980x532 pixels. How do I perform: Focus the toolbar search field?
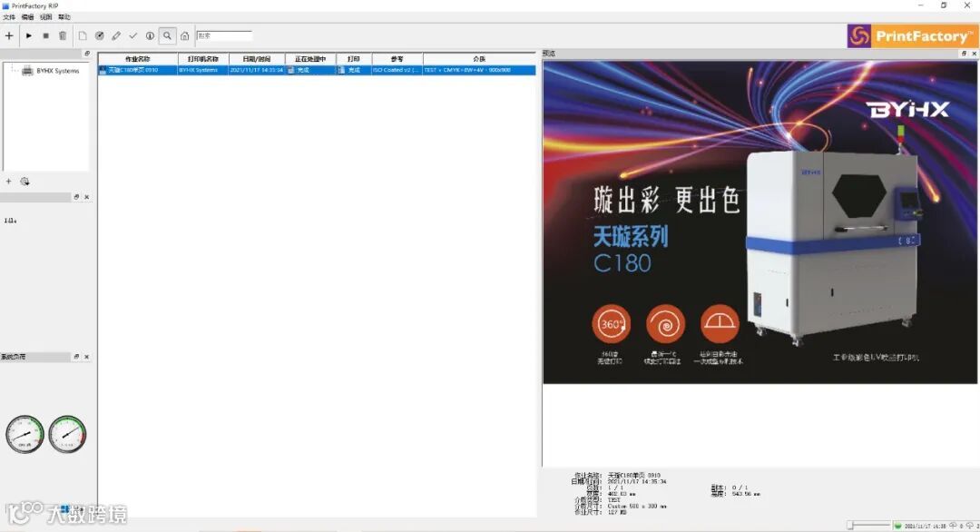tap(224, 35)
